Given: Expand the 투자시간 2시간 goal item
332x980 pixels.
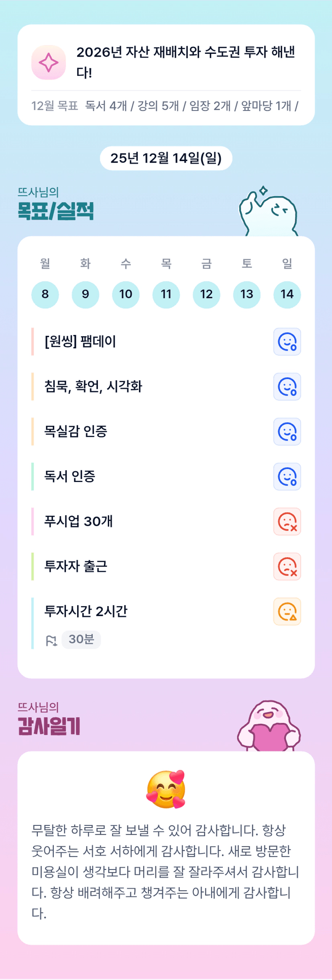Looking at the screenshot, I should click(86, 611).
